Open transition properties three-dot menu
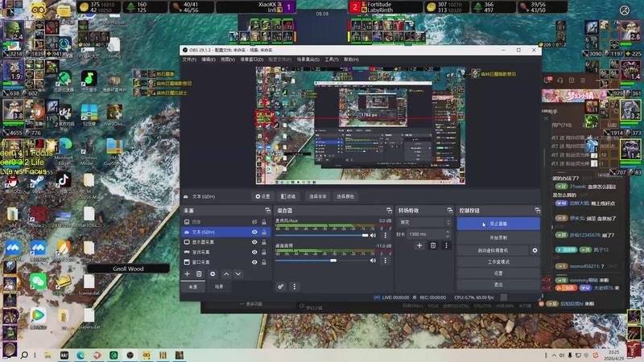This screenshot has width=644, height=362. [446, 245]
